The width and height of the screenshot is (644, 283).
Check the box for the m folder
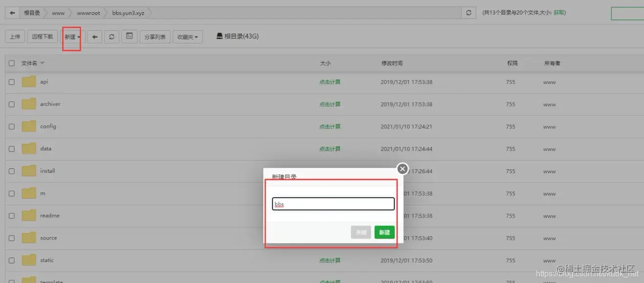[12, 194]
